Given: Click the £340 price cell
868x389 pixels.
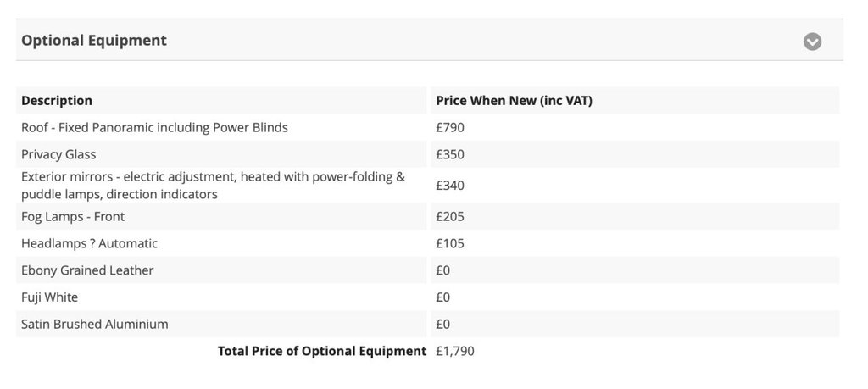Looking at the screenshot, I should [x=450, y=186].
